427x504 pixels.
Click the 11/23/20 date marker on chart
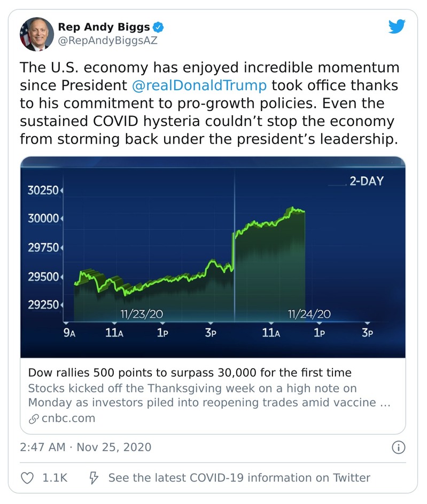pos(142,314)
